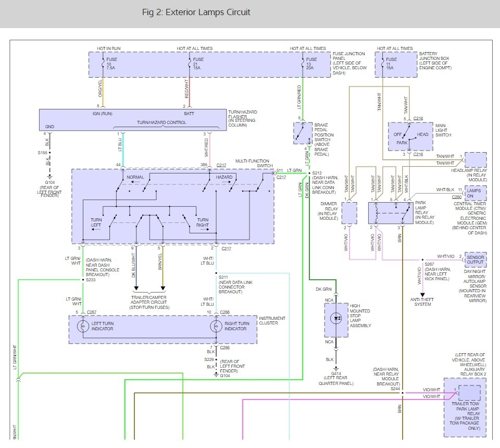500x448 pixels.
Task: Click the 'HAZARD' switch position label
Action: [224, 177]
